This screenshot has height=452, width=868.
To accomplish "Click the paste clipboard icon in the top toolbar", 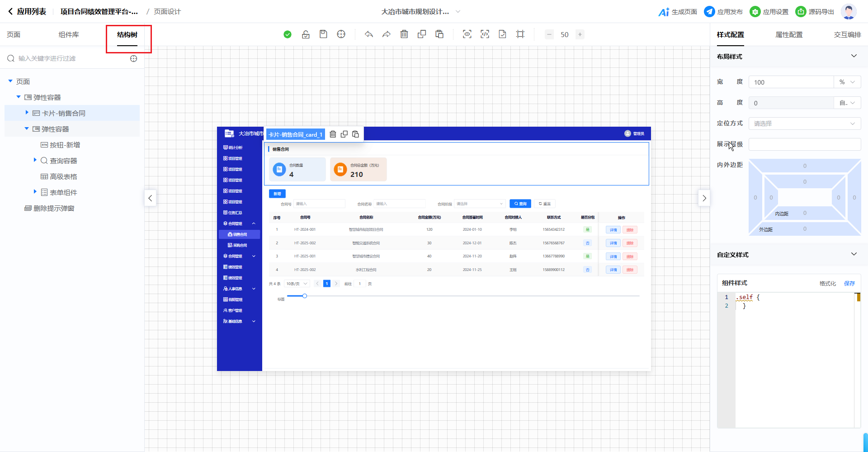I will [439, 34].
